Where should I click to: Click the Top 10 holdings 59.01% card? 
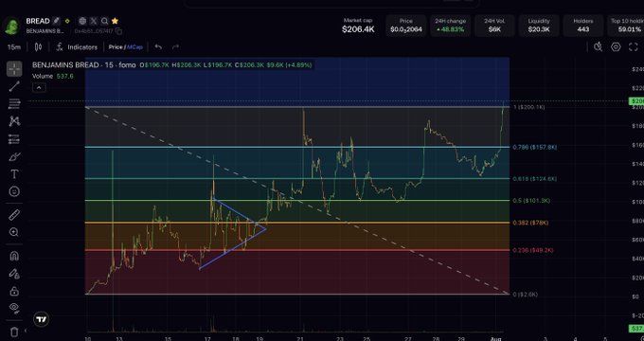[626, 26]
